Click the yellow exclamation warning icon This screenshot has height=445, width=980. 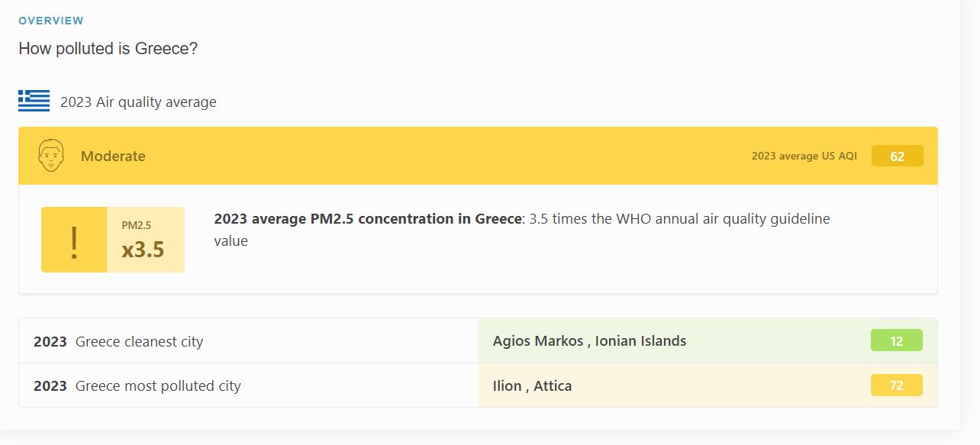click(74, 240)
